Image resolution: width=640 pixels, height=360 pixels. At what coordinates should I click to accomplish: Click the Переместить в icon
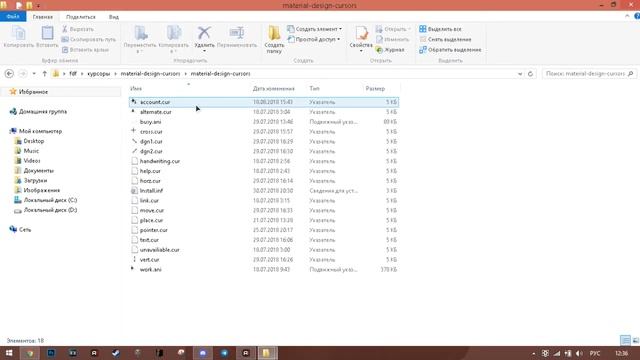(141, 33)
